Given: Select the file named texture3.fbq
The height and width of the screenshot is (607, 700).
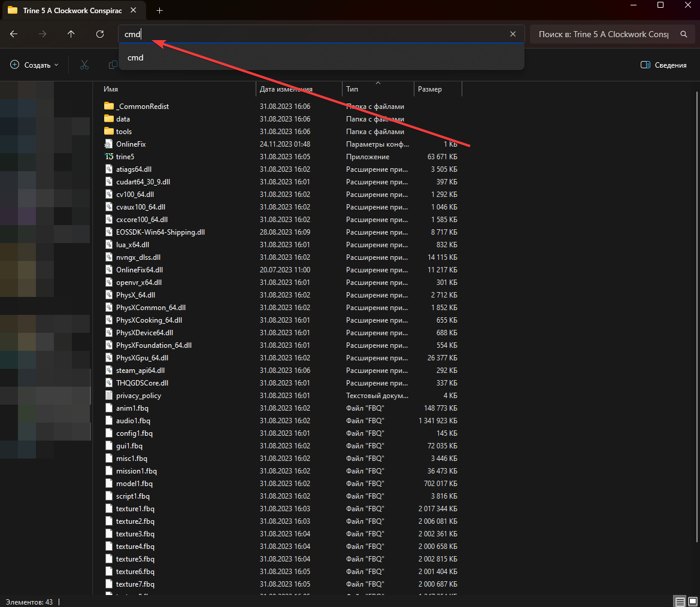Looking at the screenshot, I should tap(135, 534).
